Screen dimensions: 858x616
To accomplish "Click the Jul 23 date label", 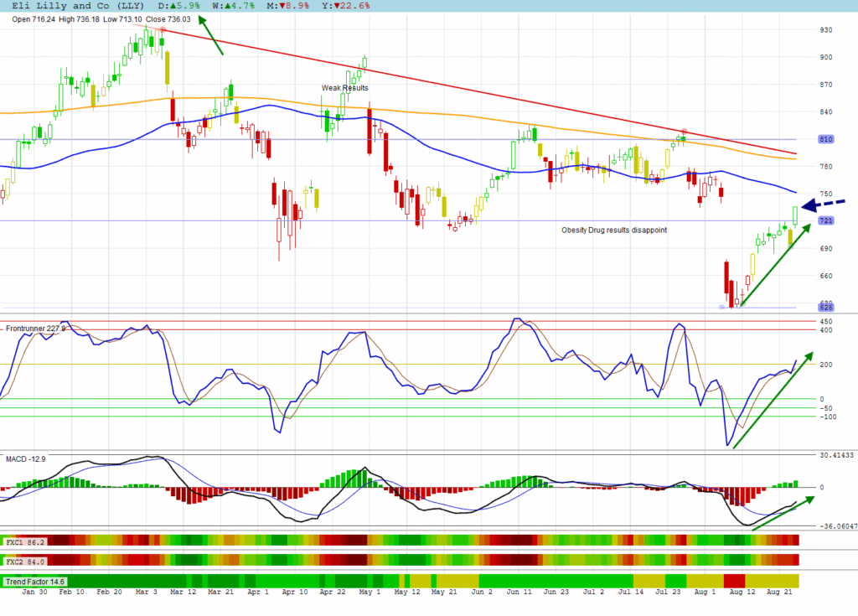I will [668, 592].
